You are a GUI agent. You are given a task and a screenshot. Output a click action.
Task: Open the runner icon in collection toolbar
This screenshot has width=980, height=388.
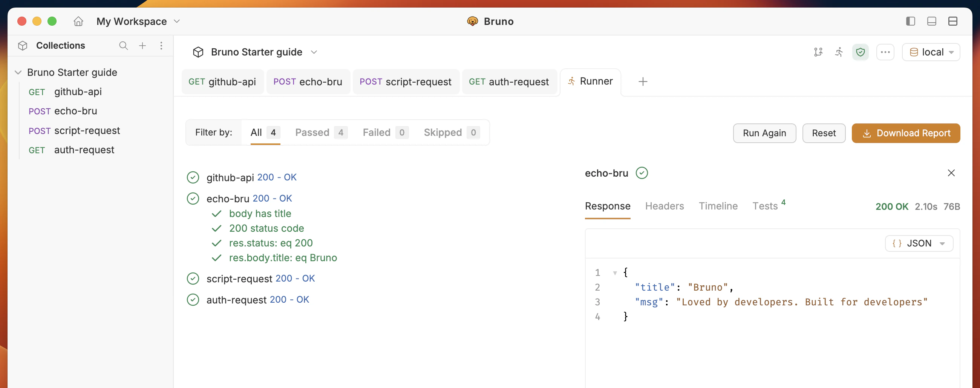click(x=839, y=52)
